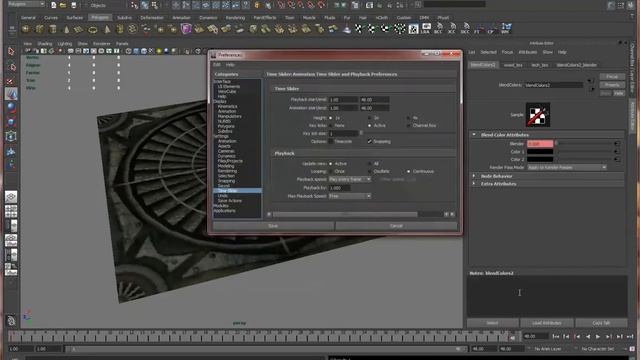
Task: Go to end of playback range
Action: click(x=630, y=337)
